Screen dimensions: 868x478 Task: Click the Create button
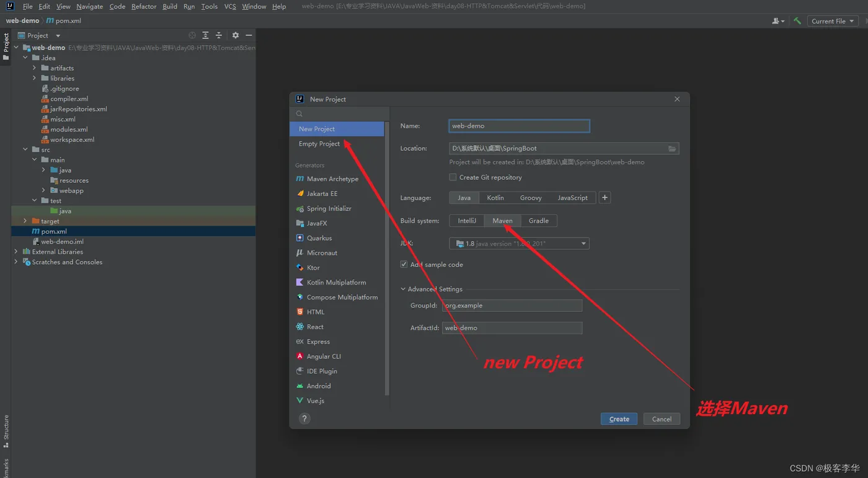point(619,419)
